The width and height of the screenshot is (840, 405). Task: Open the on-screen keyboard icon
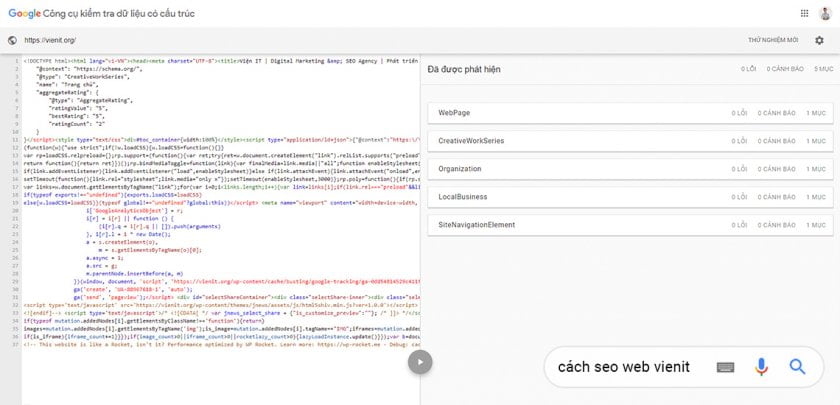point(725,367)
